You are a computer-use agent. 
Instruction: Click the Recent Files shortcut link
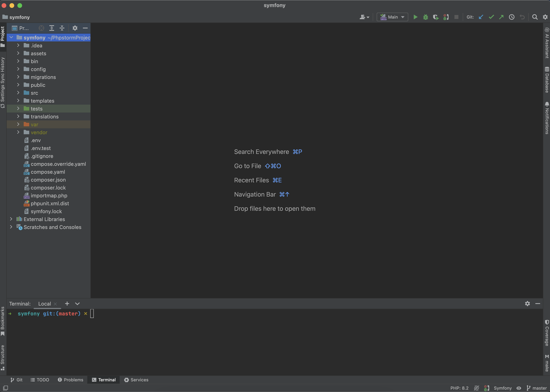click(251, 180)
